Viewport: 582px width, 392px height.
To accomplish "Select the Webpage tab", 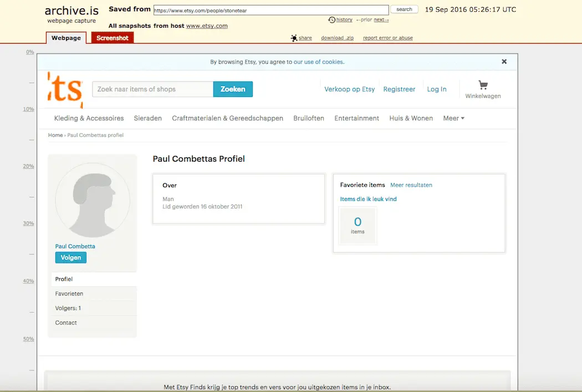I will (66, 38).
